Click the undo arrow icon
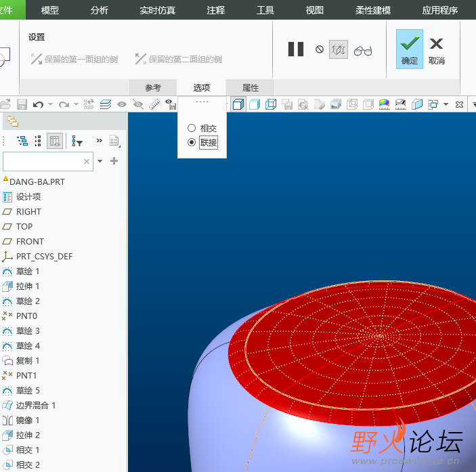This screenshot has height=472, width=476. (x=38, y=104)
